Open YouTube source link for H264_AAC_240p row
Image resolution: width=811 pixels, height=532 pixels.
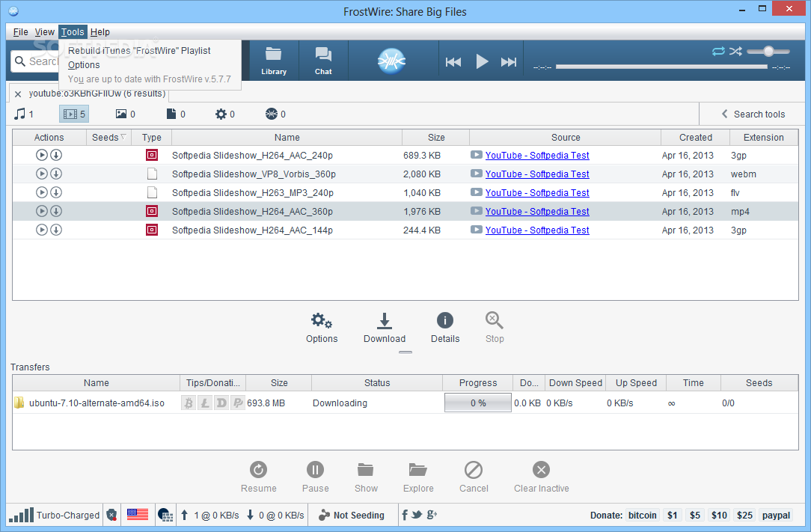click(x=537, y=155)
